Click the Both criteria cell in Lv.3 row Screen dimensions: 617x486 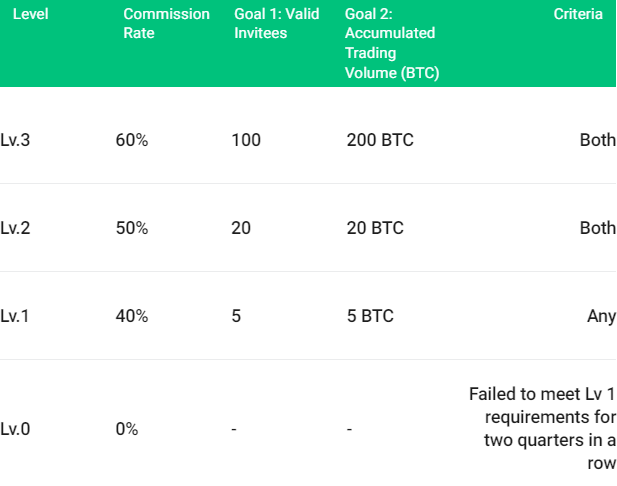click(x=598, y=140)
